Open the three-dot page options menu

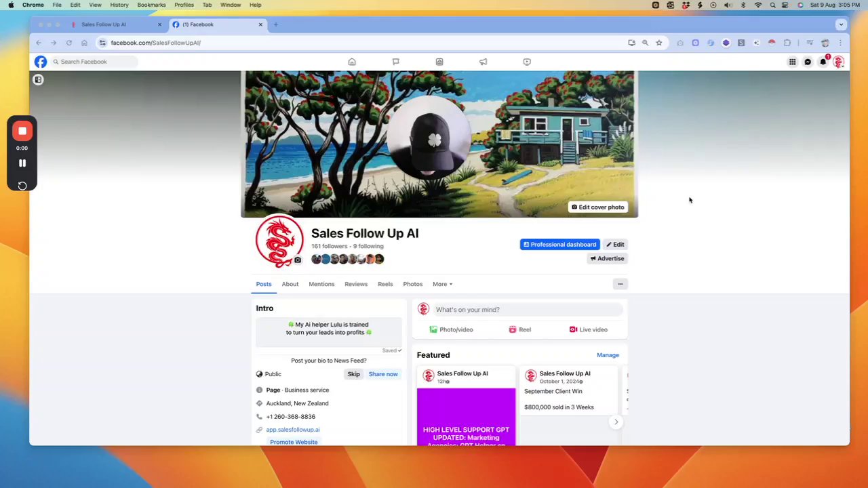pyautogui.click(x=620, y=284)
